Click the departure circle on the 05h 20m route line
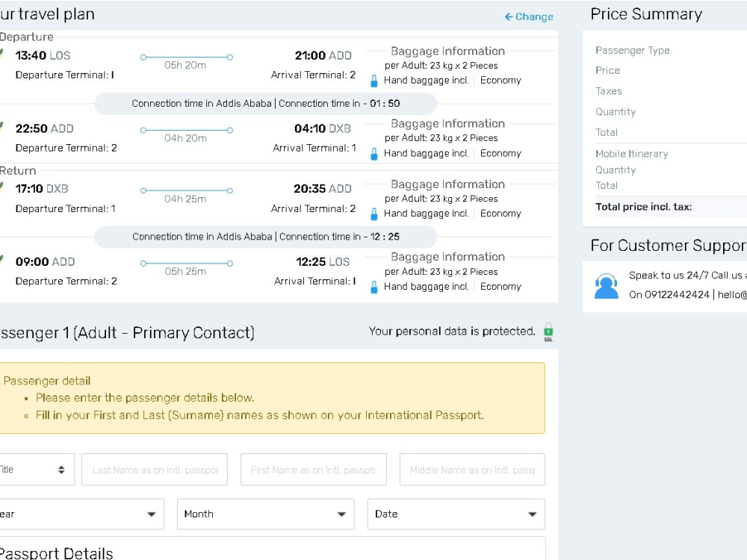747x560 pixels. tap(144, 56)
